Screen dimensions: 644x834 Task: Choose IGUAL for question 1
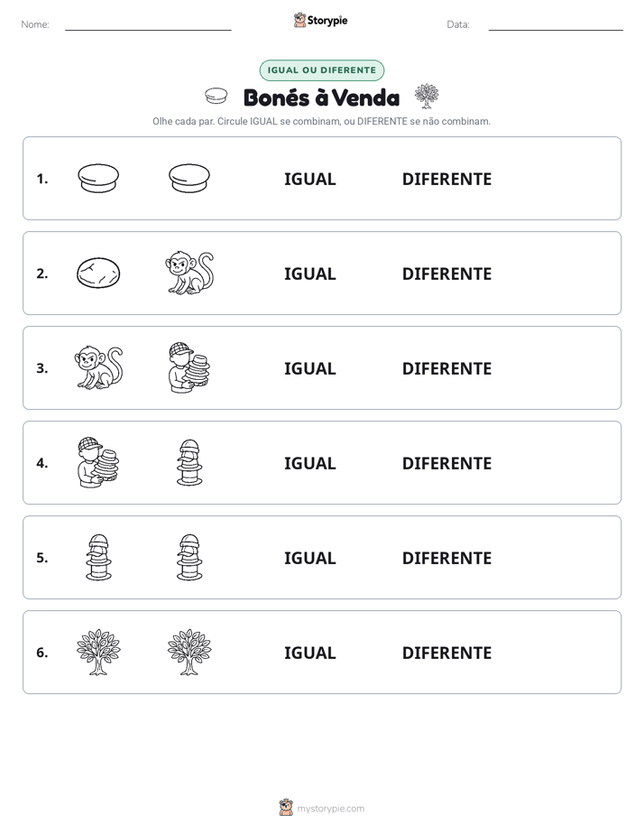309,180
